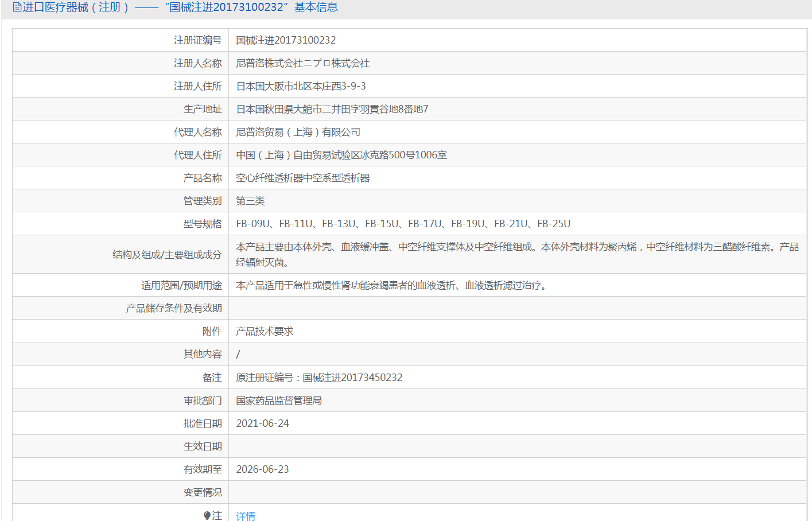
Task: Select product name 空心纤维透析器中空系型透析器
Action: pos(303,178)
